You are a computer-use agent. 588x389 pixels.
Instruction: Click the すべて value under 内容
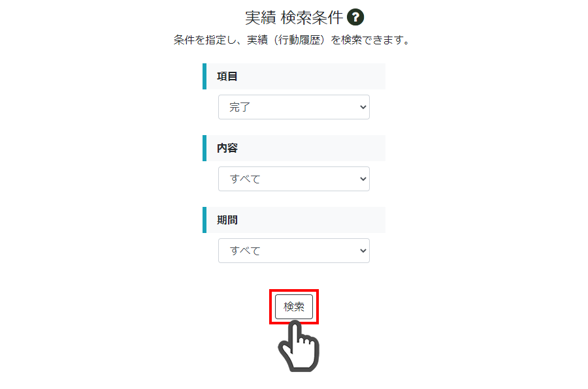pyautogui.click(x=245, y=179)
